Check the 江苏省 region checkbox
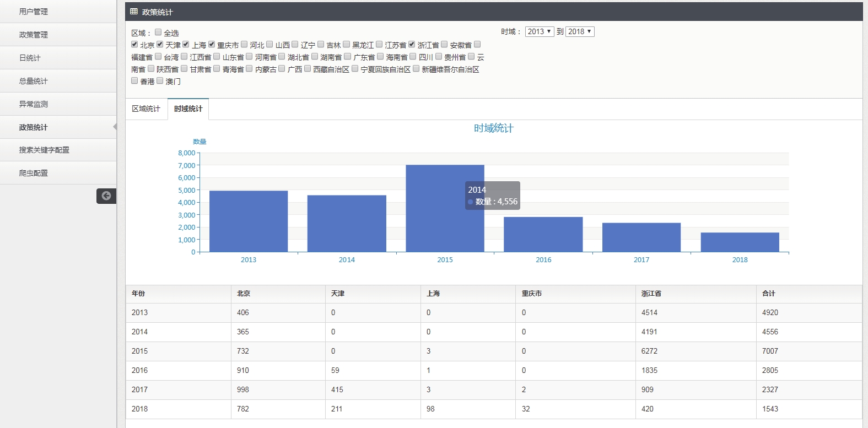Screen dimensions: 868x428 (379, 44)
